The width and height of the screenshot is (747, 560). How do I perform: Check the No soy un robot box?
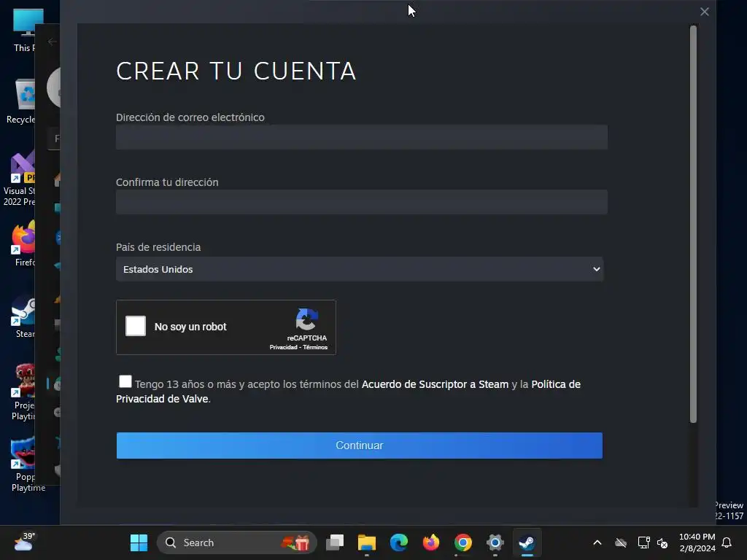tap(135, 326)
